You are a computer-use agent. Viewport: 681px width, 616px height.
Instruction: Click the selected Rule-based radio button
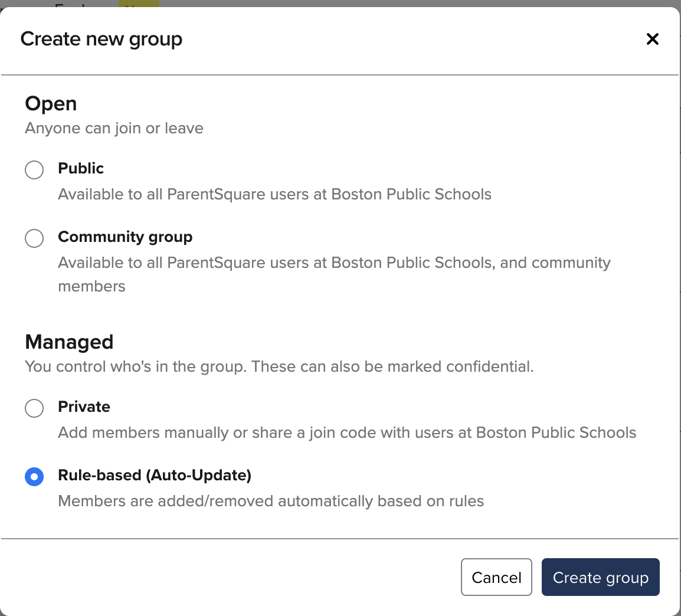[34, 477]
